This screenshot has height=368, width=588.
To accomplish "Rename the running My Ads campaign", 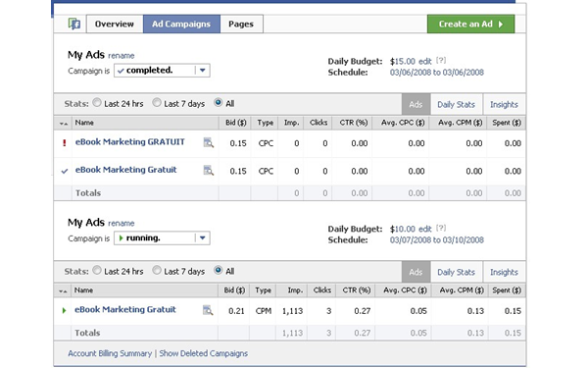I will [122, 223].
